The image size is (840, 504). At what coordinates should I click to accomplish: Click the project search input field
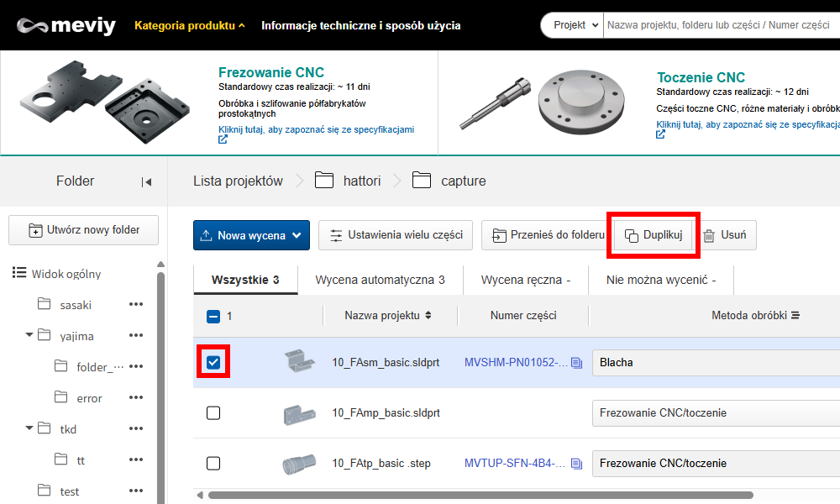point(719,25)
